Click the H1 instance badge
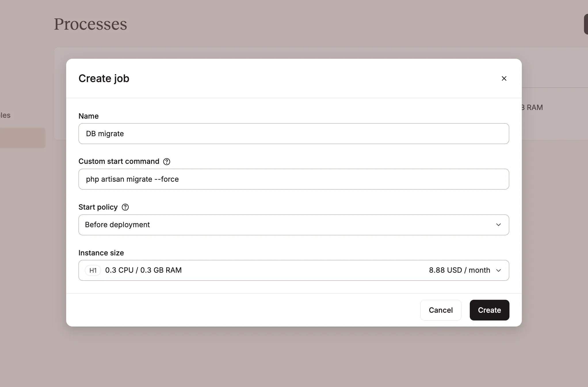Viewport: 588px width, 387px height. click(93, 270)
